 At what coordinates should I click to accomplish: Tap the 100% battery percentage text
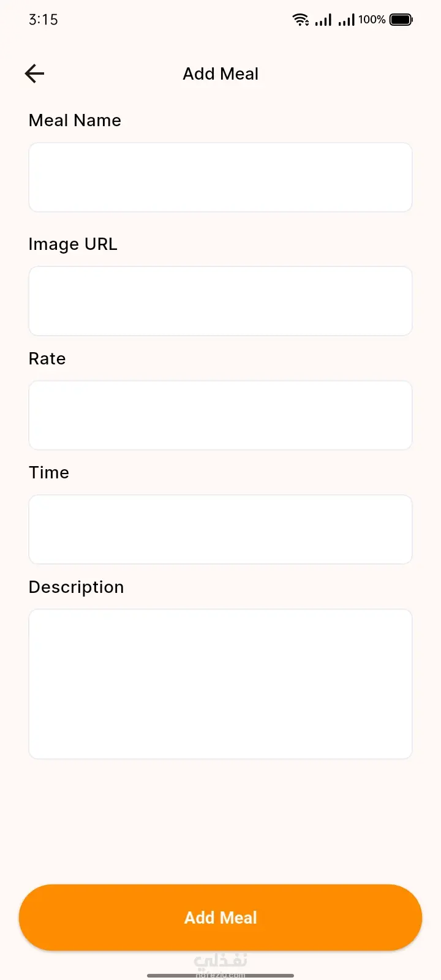(372, 20)
